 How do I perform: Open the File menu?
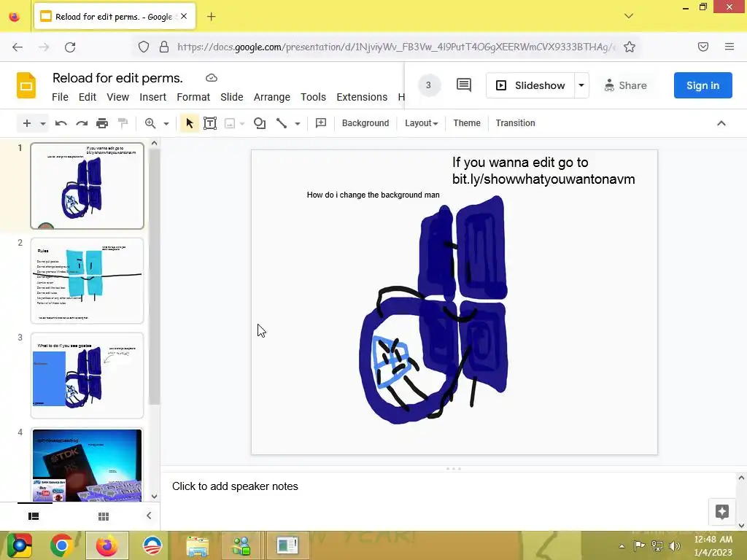tap(60, 97)
